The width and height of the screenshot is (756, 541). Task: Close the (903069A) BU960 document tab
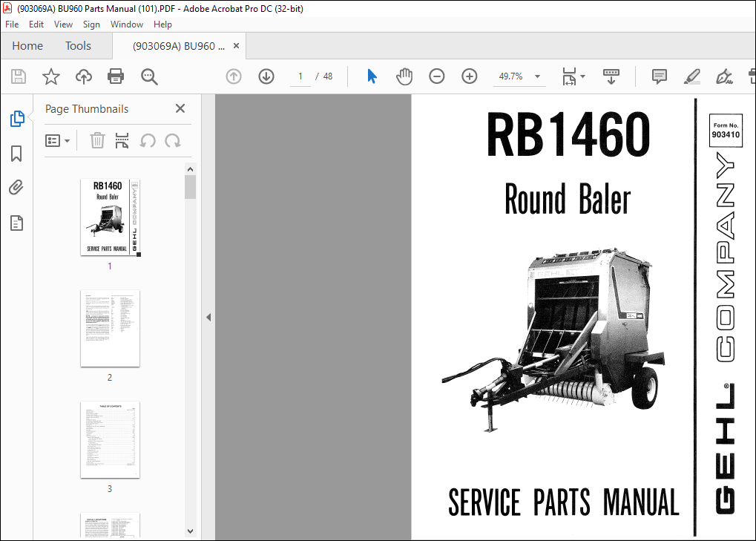(236, 46)
